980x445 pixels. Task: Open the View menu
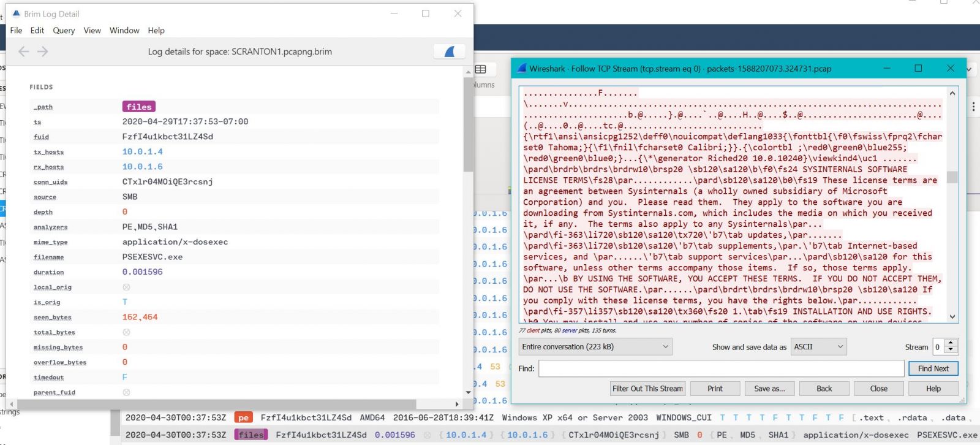click(92, 30)
